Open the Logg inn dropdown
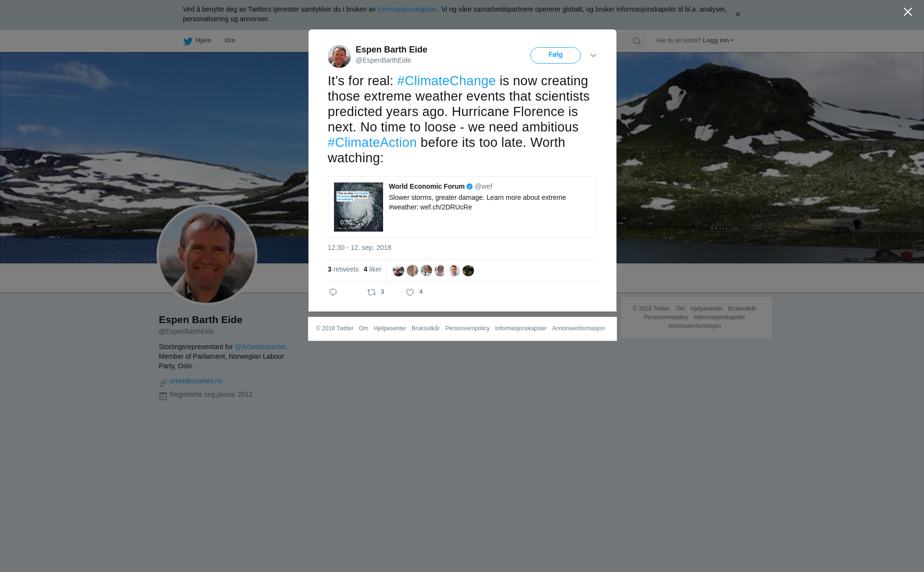The width and height of the screenshot is (924, 572). pos(718,40)
